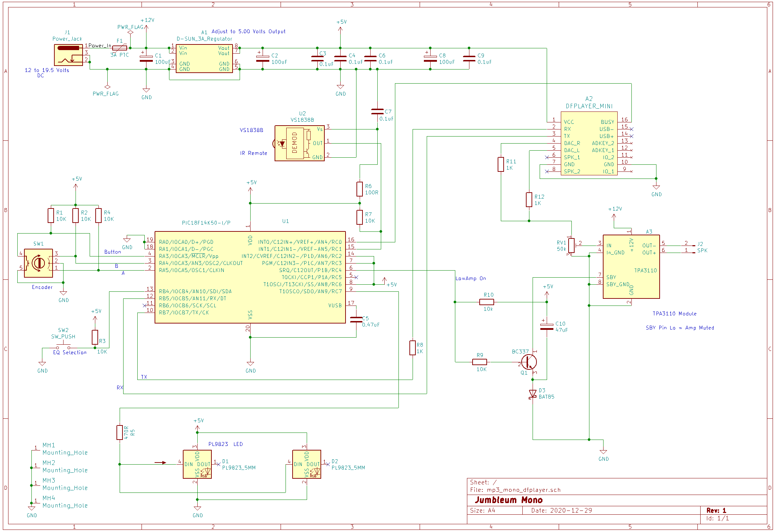The width and height of the screenshot is (774, 532).
Task: Click resistor R5 470R symbol
Action: click(120, 433)
